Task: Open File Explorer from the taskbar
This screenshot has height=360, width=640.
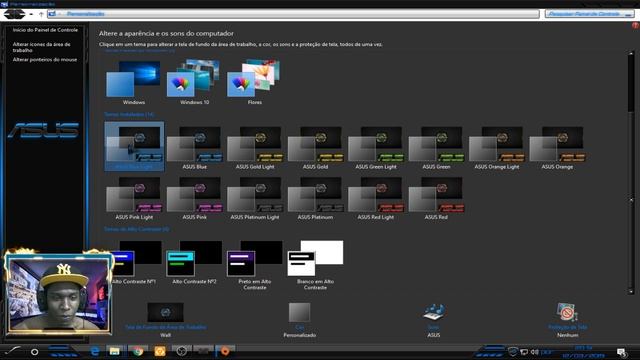Action: pyautogui.click(x=115, y=351)
